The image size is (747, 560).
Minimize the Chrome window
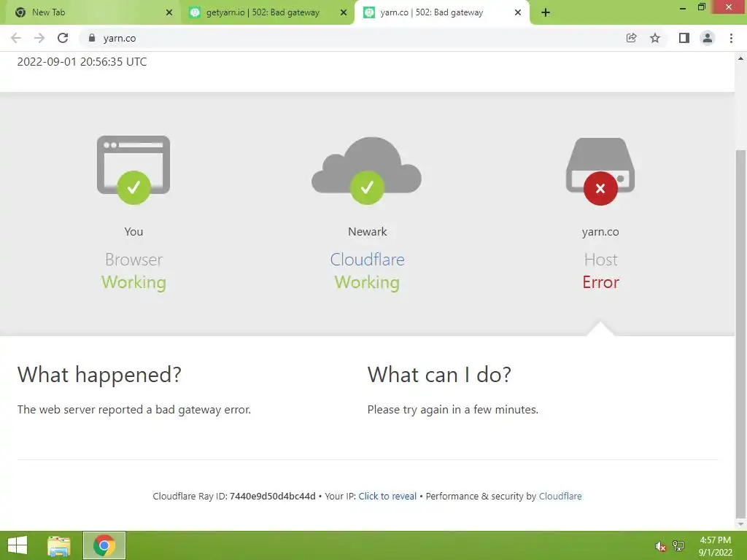coord(683,7)
